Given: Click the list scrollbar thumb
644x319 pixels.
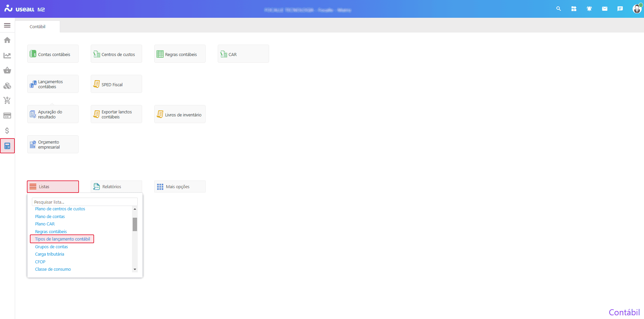Looking at the screenshot, I should click(x=135, y=224).
